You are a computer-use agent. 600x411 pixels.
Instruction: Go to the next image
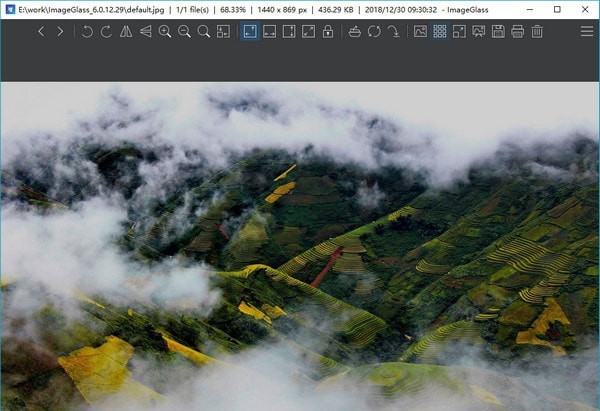click(60, 32)
